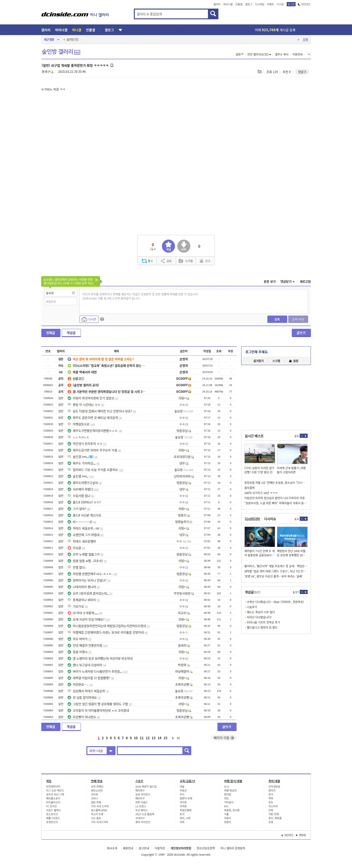Click the mobile icon beside post title
The image size is (352, 868).
point(112,65)
